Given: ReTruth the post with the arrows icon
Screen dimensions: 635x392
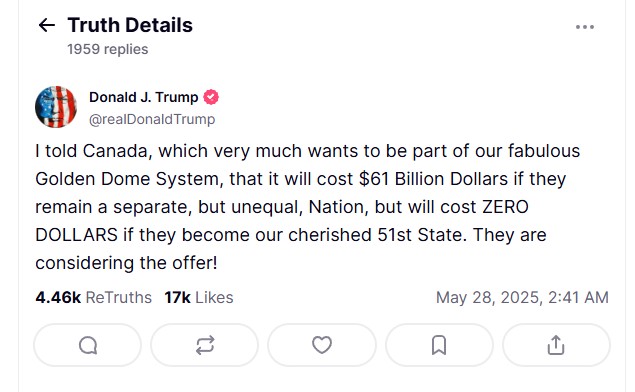Looking at the screenshot, I should tap(205, 345).
